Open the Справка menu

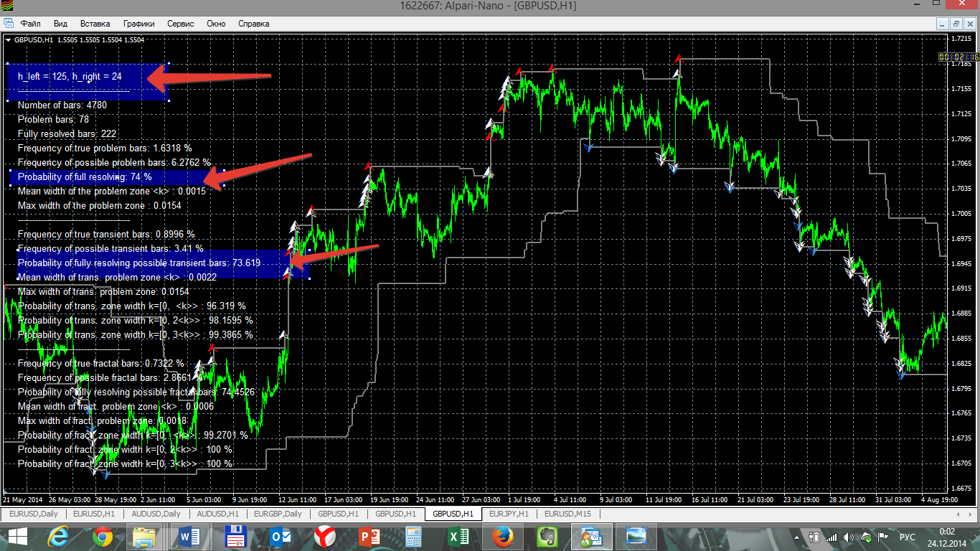253,24
